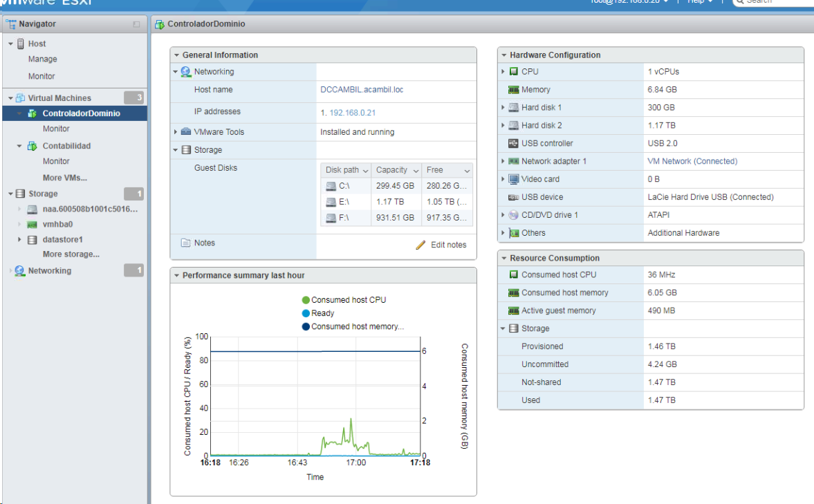
Task: Open the 192.168.0.21 IP address link
Action: click(352, 113)
